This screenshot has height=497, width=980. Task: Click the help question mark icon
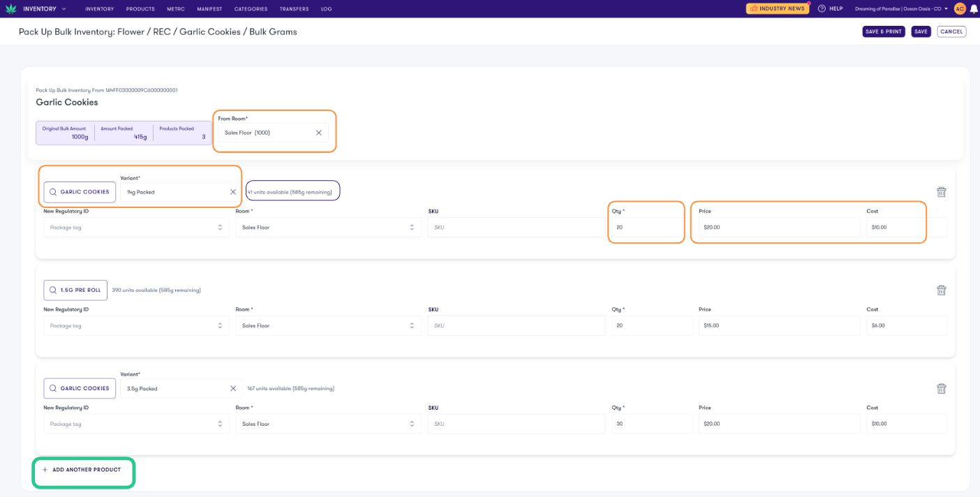click(822, 8)
